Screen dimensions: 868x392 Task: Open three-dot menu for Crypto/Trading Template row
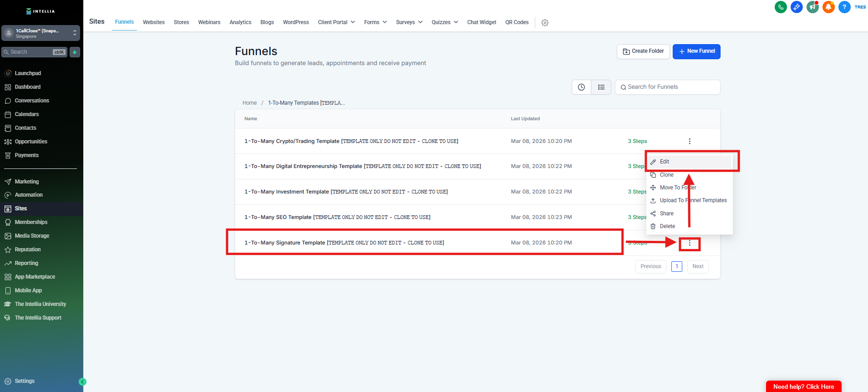tap(690, 141)
